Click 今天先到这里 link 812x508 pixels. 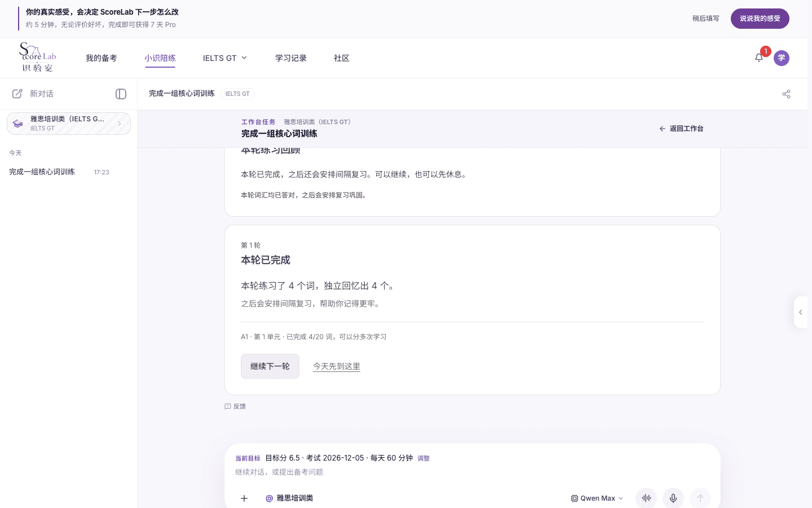(337, 366)
